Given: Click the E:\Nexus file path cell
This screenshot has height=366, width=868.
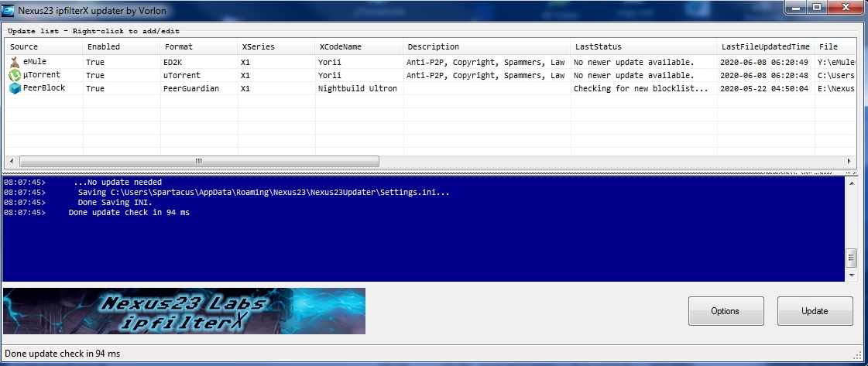Looking at the screenshot, I should click(836, 88).
